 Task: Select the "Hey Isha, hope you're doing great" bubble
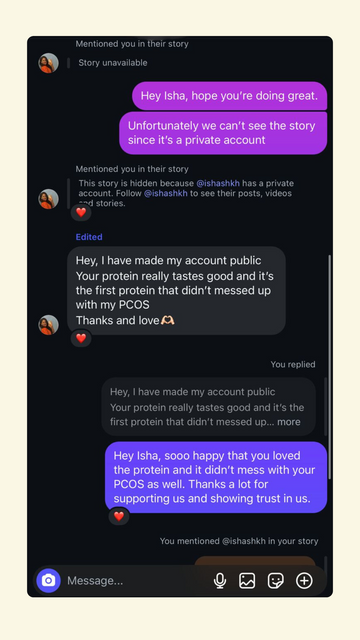click(229, 96)
